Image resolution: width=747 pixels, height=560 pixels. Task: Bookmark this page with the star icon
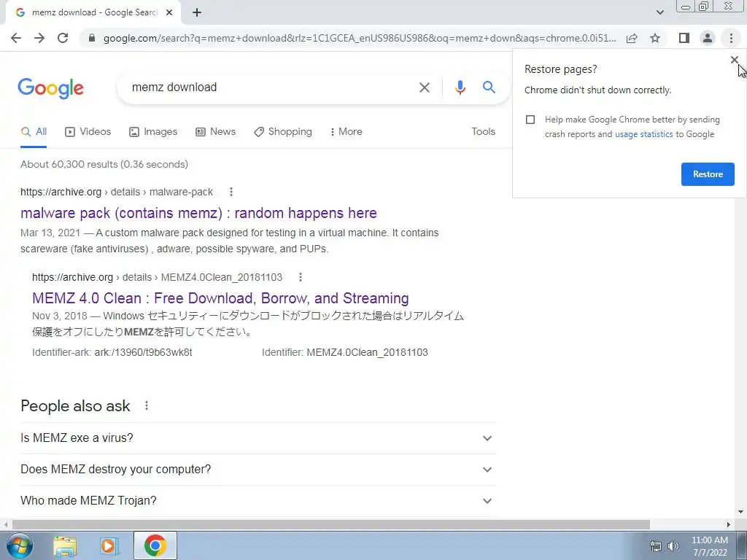pos(655,38)
